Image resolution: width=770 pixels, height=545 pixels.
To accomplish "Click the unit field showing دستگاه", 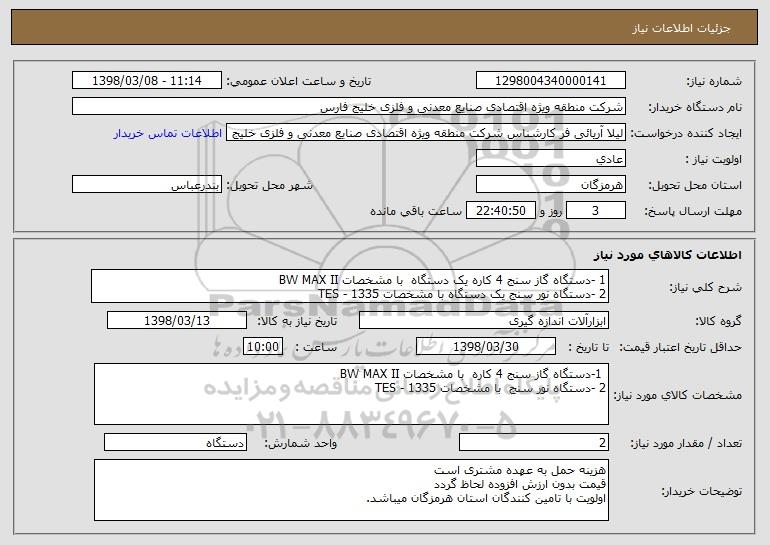I will click(x=175, y=443).
